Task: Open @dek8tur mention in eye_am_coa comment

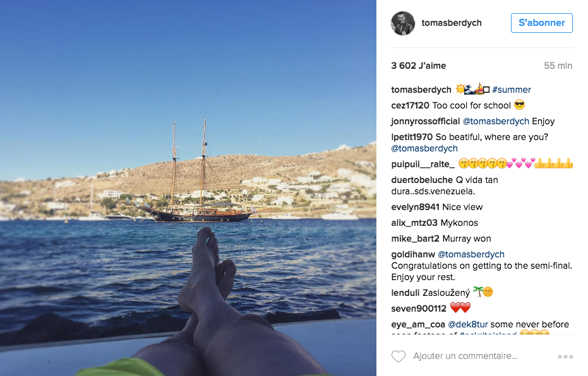Action: coord(467,324)
